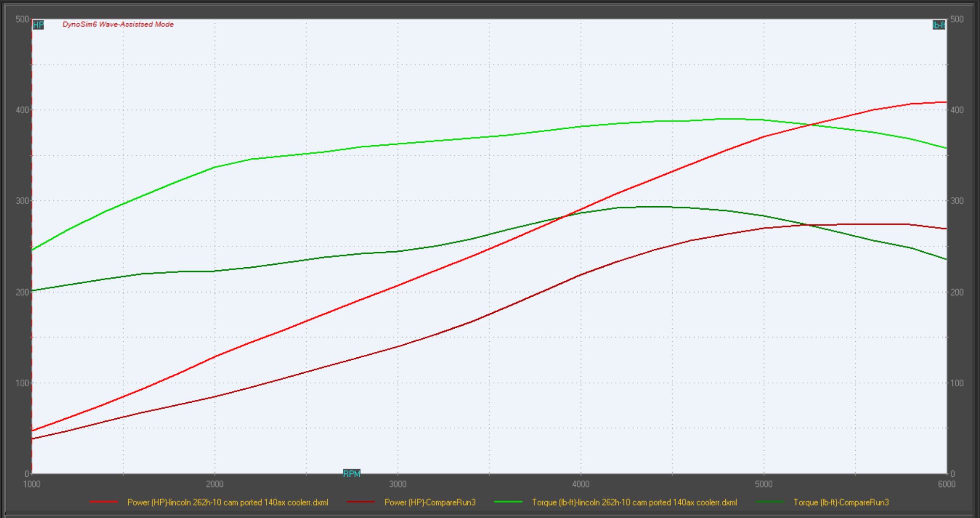Click the 6000 RPM axis tick label

(947, 484)
